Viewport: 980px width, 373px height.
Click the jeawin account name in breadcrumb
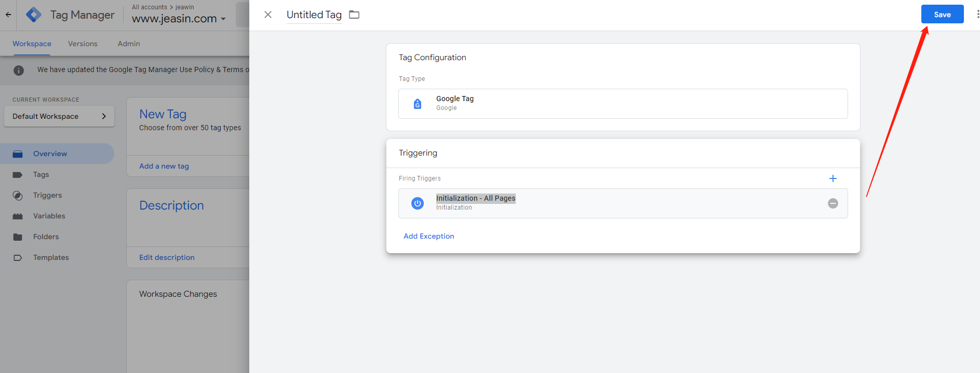point(185,7)
